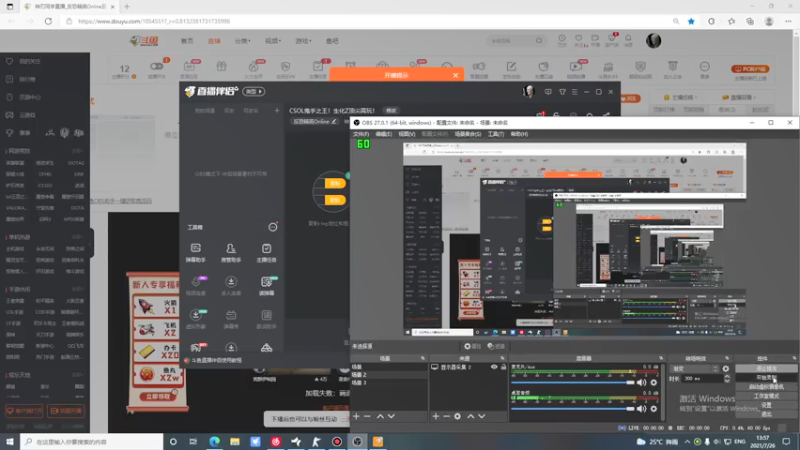Toggle 启动虚拟摄像机 in OBS controls
800x450 pixels.
point(766,387)
